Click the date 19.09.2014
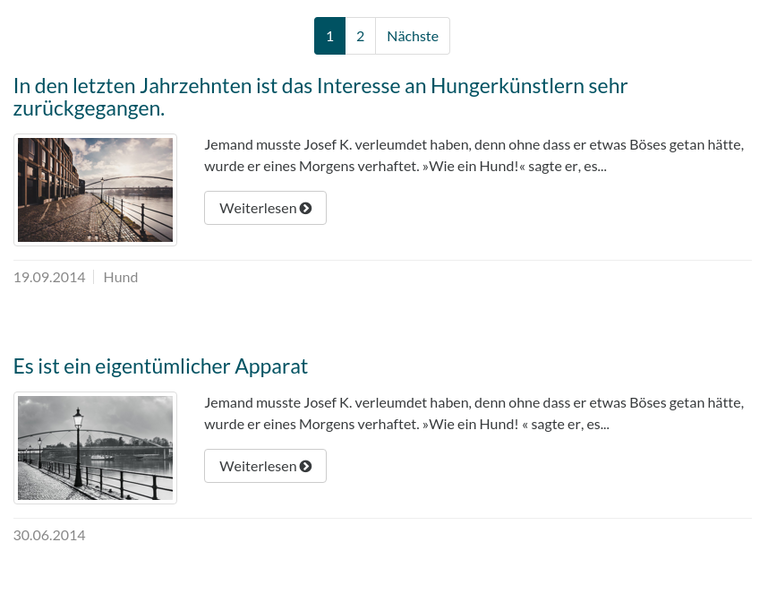The image size is (768, 594). click(x=49, y=277)
